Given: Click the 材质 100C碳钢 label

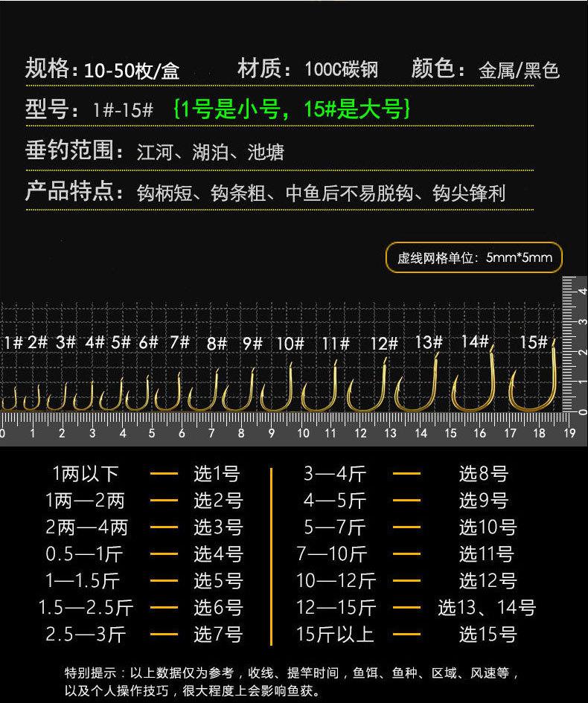Looking at the screenshot, I should [307, 70].
